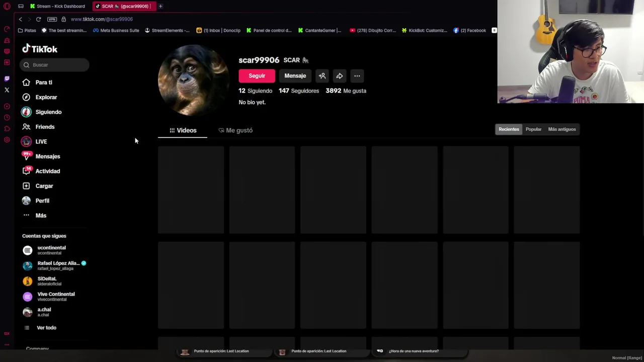Switch to the Videos tab
Image resolution: width=644 pixels, height=362 pixels.
[x=183, y=130]
